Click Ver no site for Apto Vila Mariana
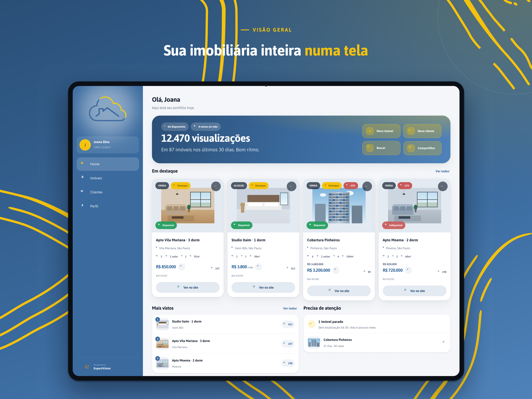 click(188, 288)
